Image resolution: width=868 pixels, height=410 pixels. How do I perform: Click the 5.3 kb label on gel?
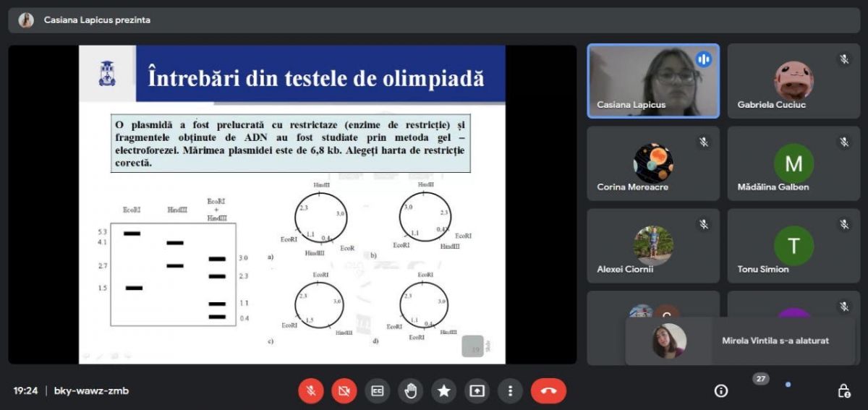click(103, 233)
